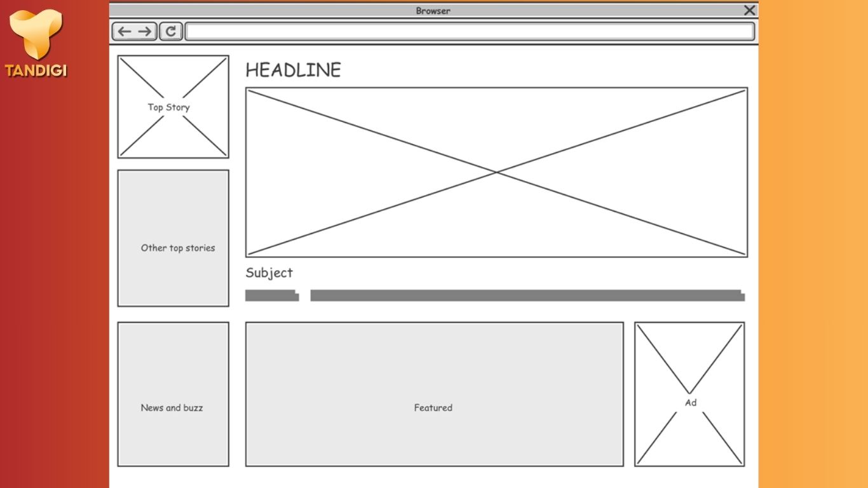Select the Other top stories panel
This screenshot has height=488, width=868.
pyautogui.click(x=173, y=238)
